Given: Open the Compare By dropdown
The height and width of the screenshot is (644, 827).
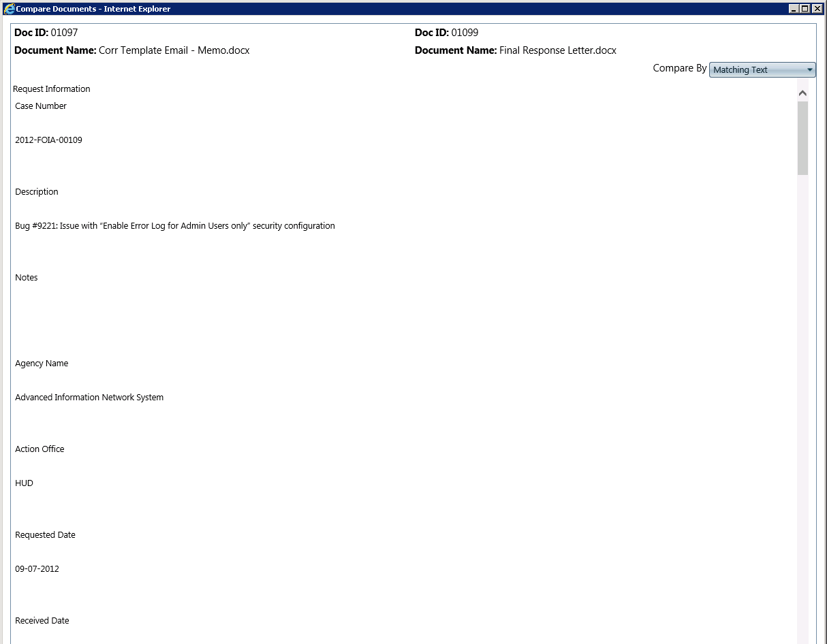Looking at the screenshot, I should (x=762, y=70).
